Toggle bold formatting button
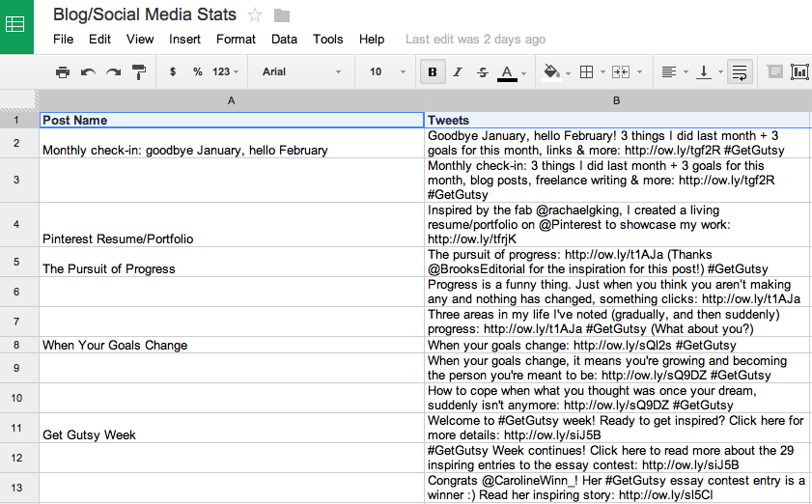The width and height of the screenshot is (812, 504). (x=433, y=72)
